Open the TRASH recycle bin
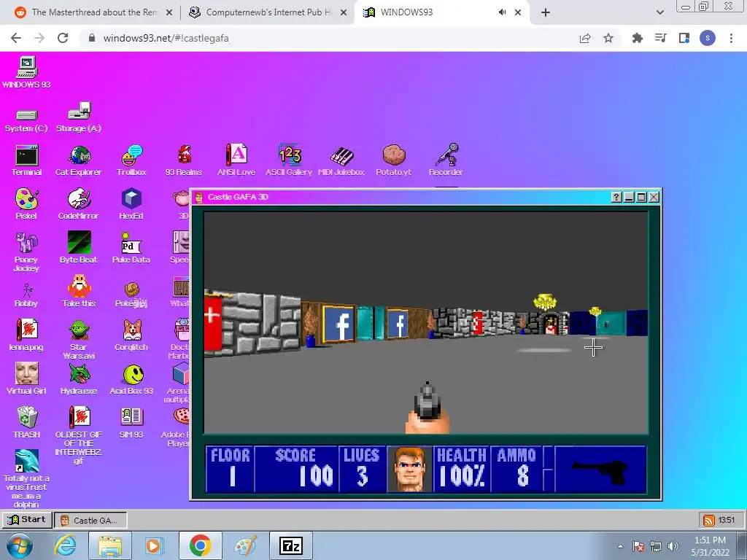Image resolution: width=747 pixels, height=560 pixels. pos(27,423)
